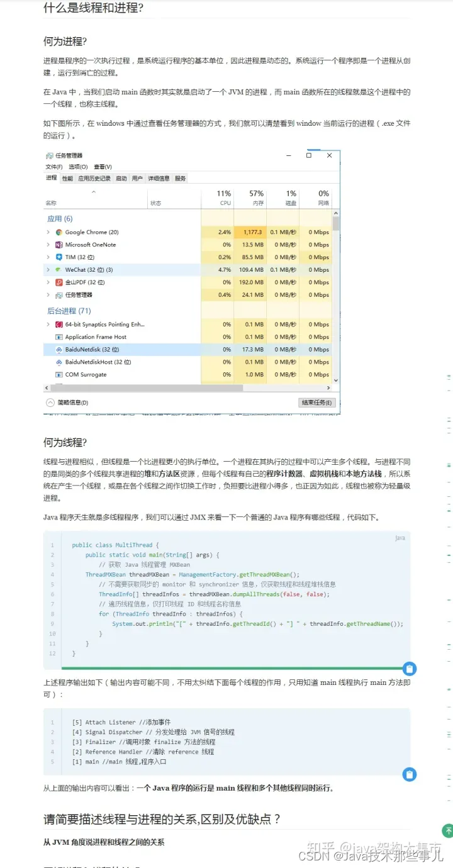453x868 pixels.
Task: Expand the 金山PDF (32 位) process row
Action: click(x=48, y=282)
